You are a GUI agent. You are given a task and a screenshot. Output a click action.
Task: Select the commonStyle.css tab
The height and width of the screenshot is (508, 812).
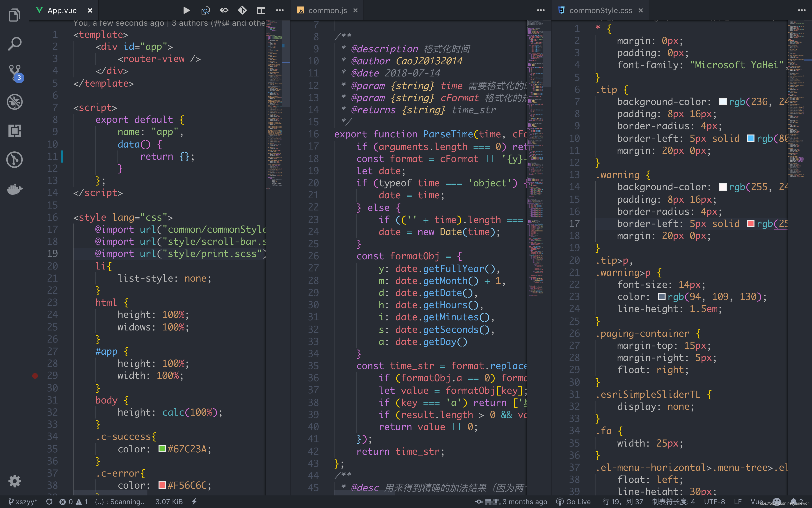(x=601, y=10)
